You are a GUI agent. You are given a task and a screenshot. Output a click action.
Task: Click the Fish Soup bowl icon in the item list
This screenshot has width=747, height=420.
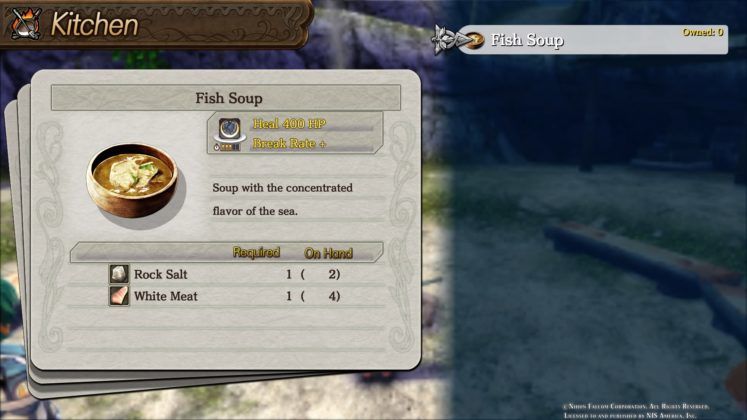click(474, 40)
